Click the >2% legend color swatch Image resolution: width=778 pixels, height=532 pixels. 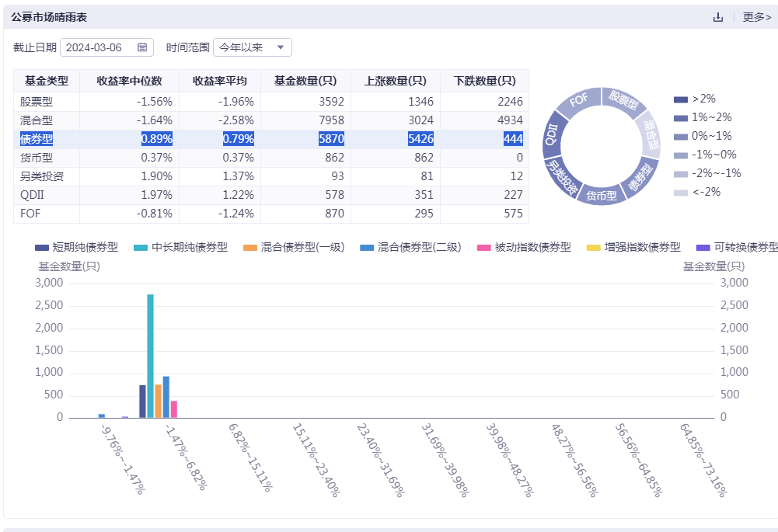click(681, 99)
